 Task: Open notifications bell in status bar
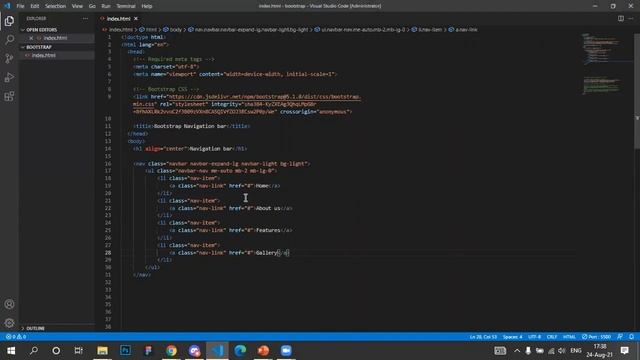[x=631, y=337]
